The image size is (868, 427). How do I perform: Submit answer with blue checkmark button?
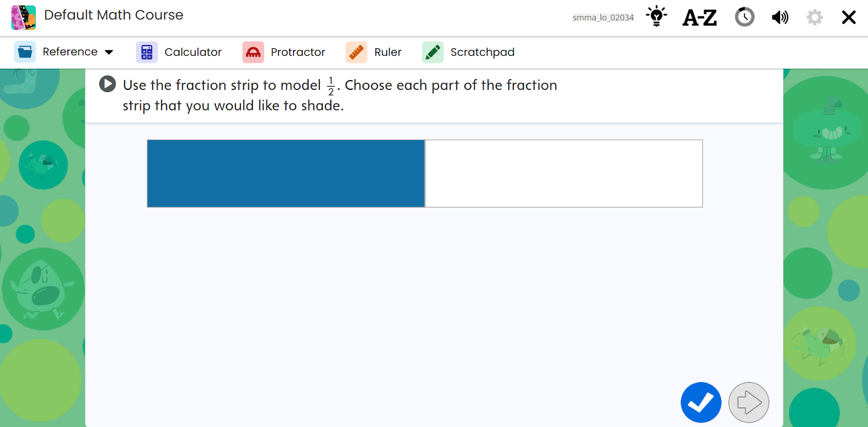point(701,403)
